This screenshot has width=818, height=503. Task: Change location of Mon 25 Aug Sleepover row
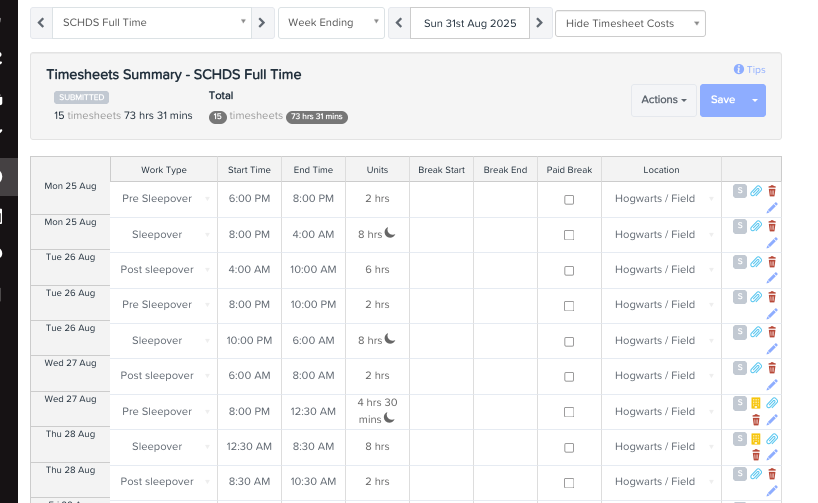pyautogui.click(x=661, y=235)
